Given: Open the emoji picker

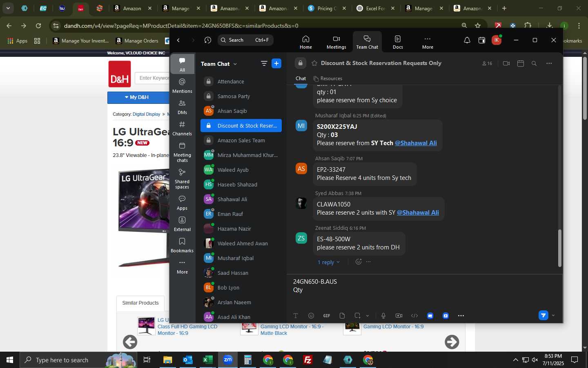Looking at the screenshot, I should pyautogui.click(x=311, y=316).
